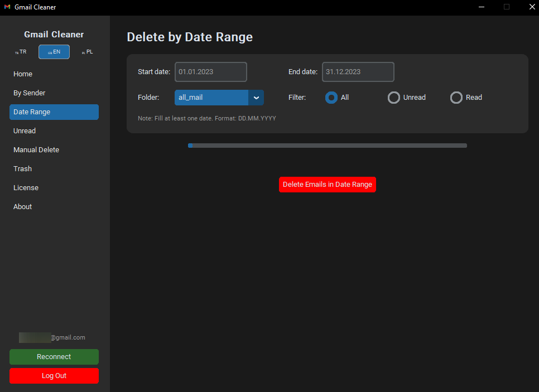This screenshot has width=539, height=392.
Task: Choose the Unread filter radio button
Action: [394, 98]
